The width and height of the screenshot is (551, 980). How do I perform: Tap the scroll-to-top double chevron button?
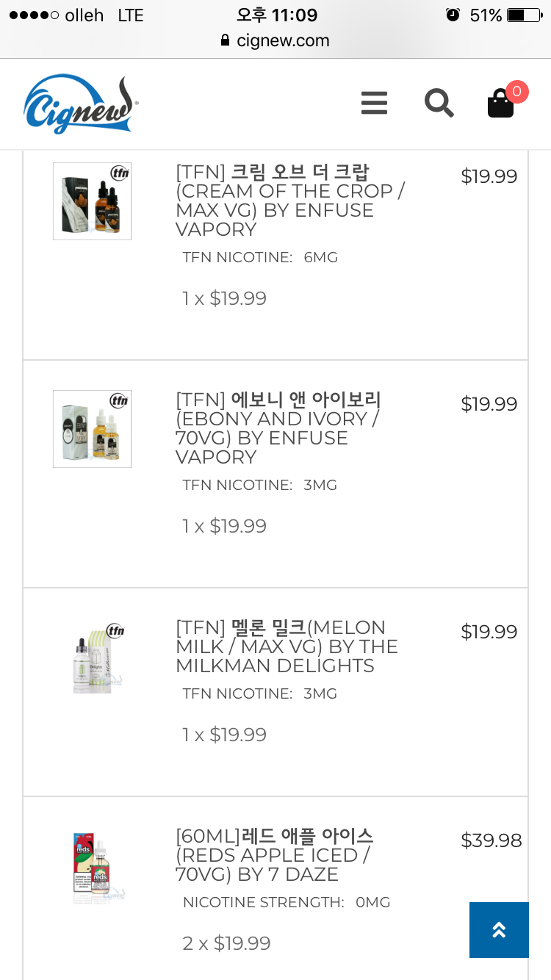coord(499,929)
